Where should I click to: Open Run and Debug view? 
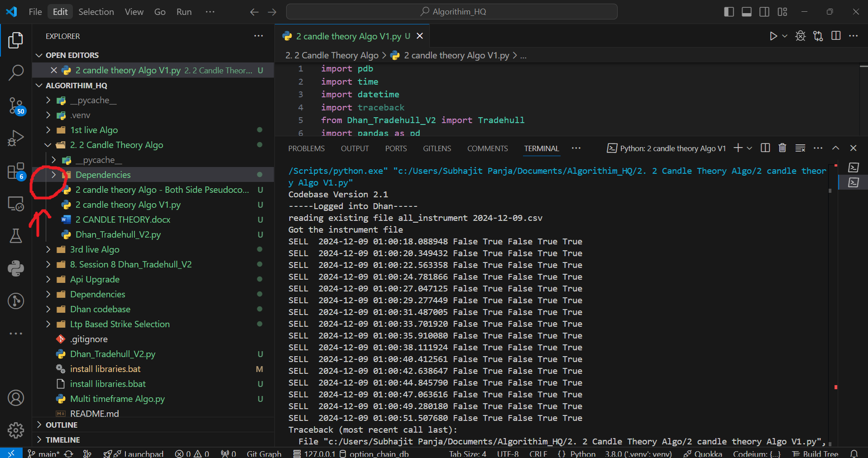[x=16, y=138]
